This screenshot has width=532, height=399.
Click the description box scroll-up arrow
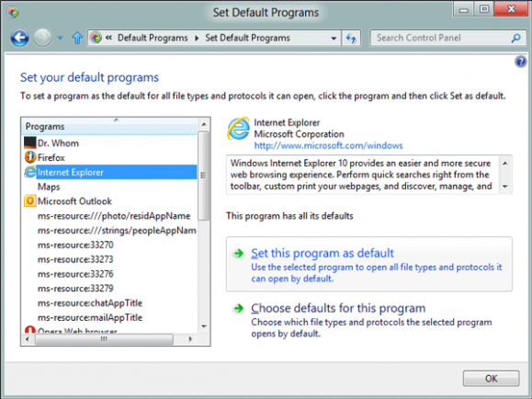coord(504,164)
